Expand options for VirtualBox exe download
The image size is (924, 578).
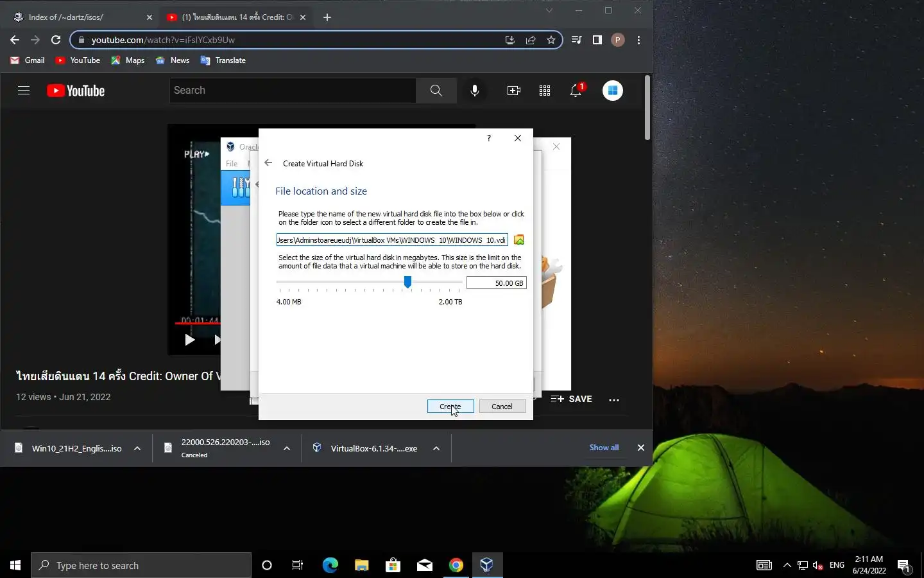click(x=436, y=448)
